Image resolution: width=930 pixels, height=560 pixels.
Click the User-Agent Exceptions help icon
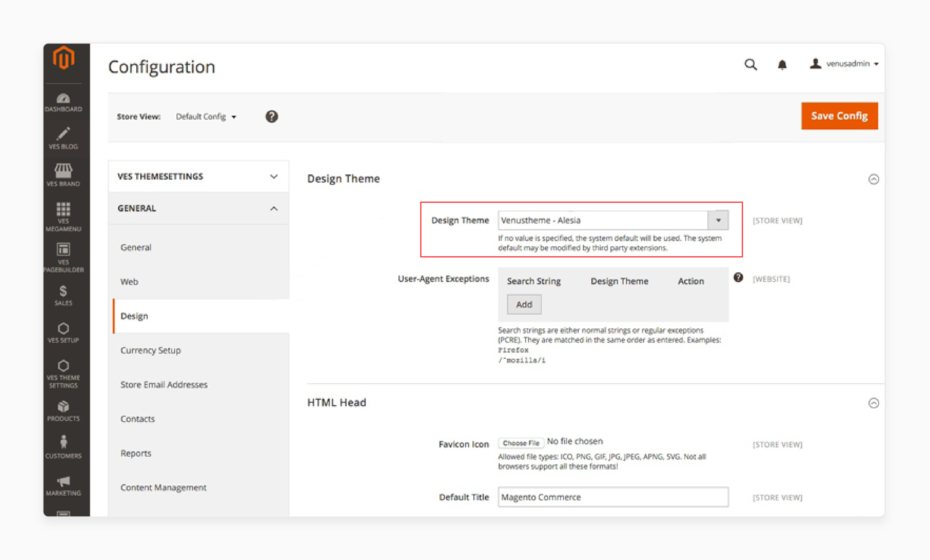(738, 278)
